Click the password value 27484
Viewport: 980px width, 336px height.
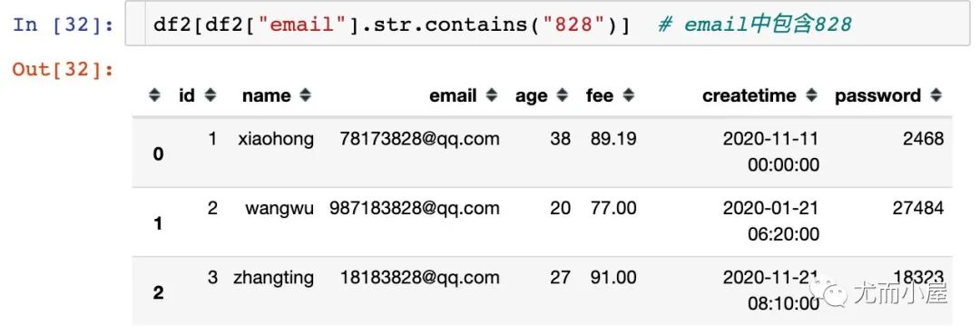[x=917, y=208]
